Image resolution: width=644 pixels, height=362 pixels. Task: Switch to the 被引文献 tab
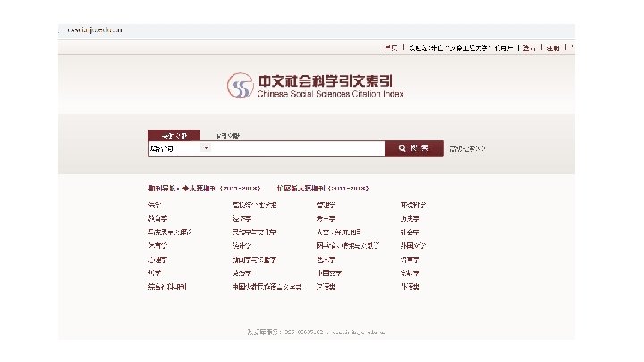click(x=227, y=136)
